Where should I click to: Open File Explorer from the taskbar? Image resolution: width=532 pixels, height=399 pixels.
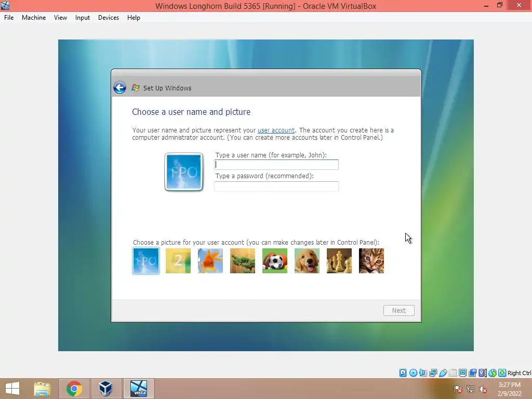(x=42, y=389)
